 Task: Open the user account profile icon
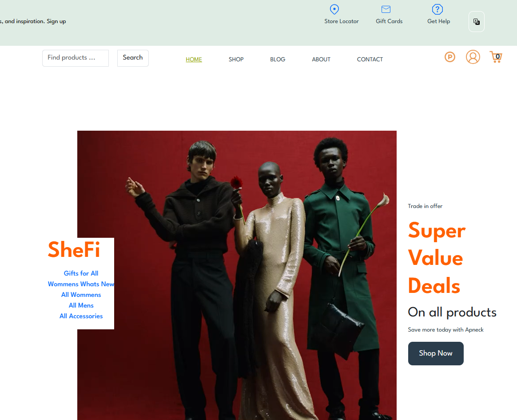[473, 57]
